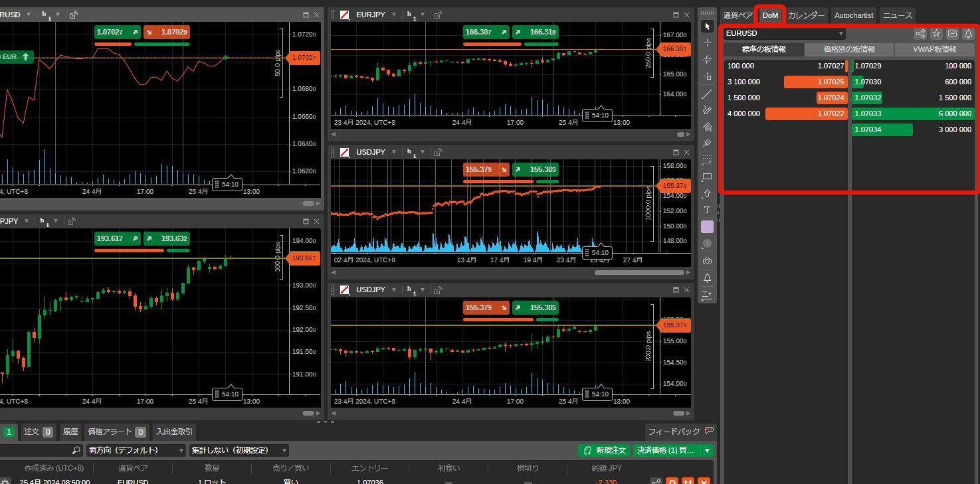Add EURUSD to favorites with star icon

point(936,33)
